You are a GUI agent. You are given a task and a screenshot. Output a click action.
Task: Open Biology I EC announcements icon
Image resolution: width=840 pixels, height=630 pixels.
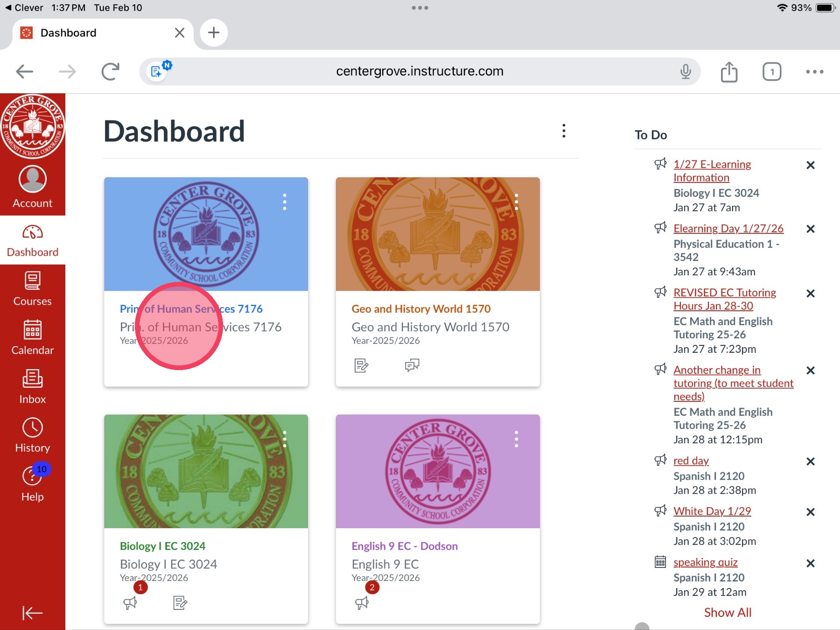tap(130, 603)
